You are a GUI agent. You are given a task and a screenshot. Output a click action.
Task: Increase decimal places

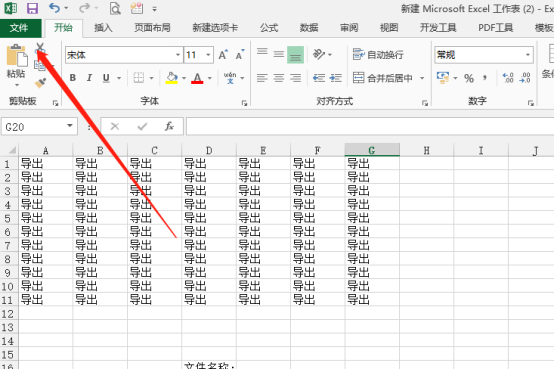(508, 78)
